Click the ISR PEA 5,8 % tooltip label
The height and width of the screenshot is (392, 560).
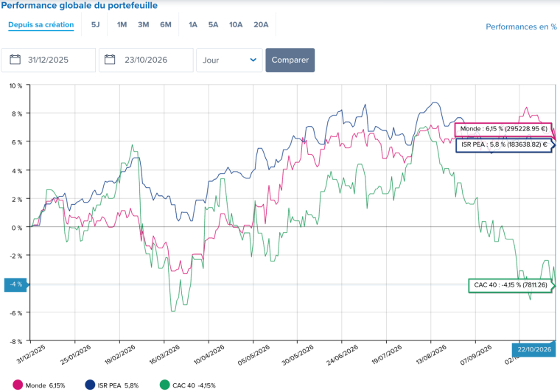[504, 144]
